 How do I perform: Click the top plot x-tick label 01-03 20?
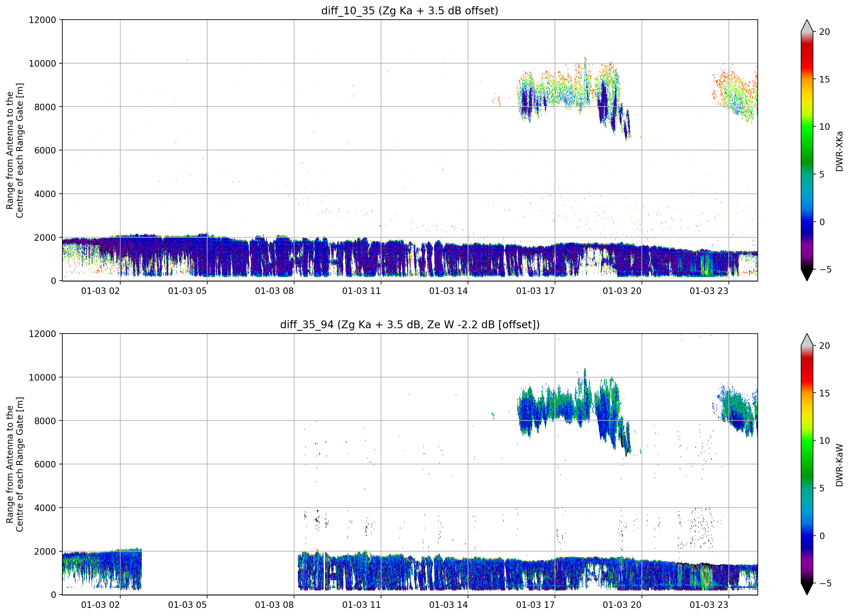tap(622, 291)
